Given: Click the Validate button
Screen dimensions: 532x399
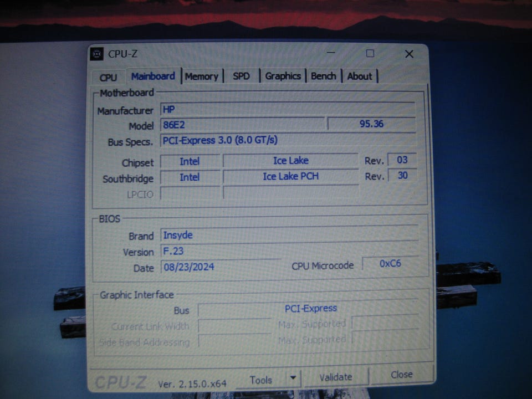Looking at the screenshot, I should 336,377.
